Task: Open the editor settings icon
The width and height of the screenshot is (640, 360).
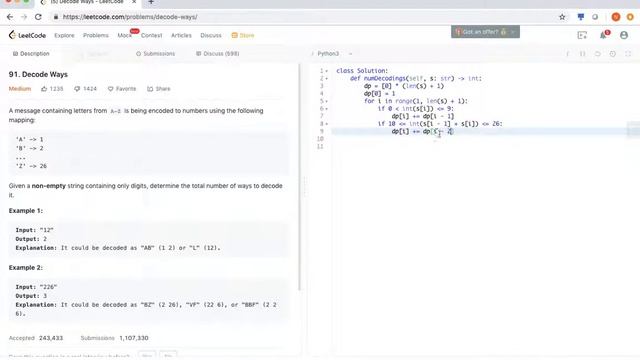Action: [613, 53]
